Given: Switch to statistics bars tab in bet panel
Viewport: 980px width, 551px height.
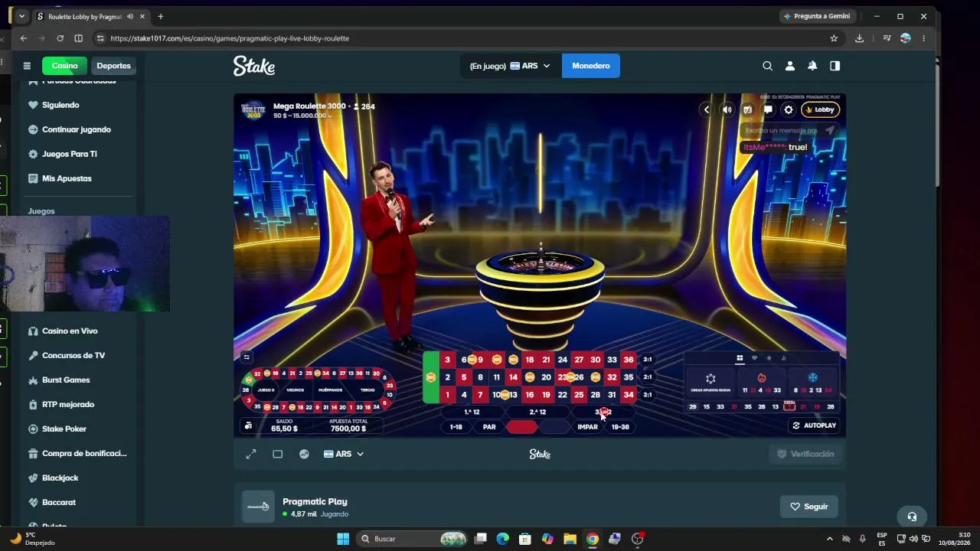Looking at the screenshot, I should (x=783, y=358).
